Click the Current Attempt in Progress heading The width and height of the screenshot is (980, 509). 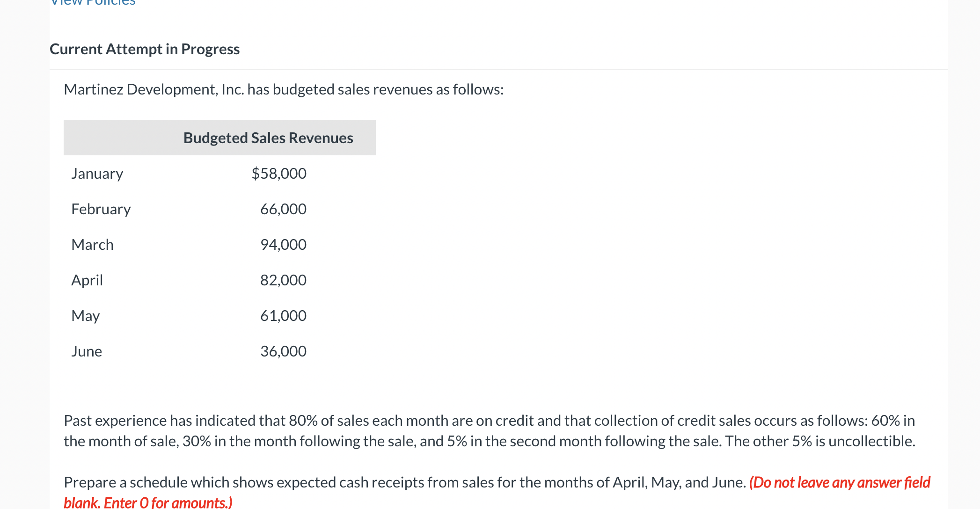(x=145, y=49)
